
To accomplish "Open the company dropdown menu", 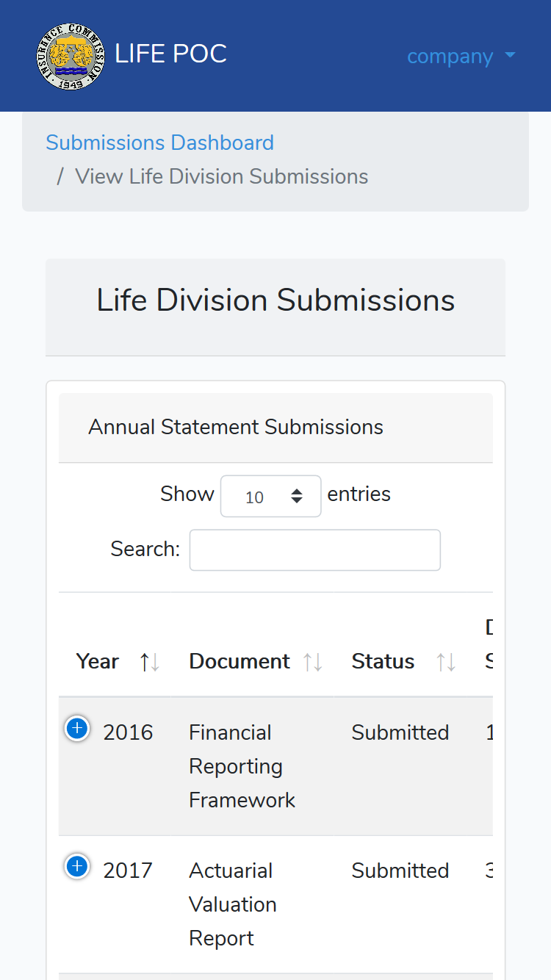I will (x=461, y=56).
